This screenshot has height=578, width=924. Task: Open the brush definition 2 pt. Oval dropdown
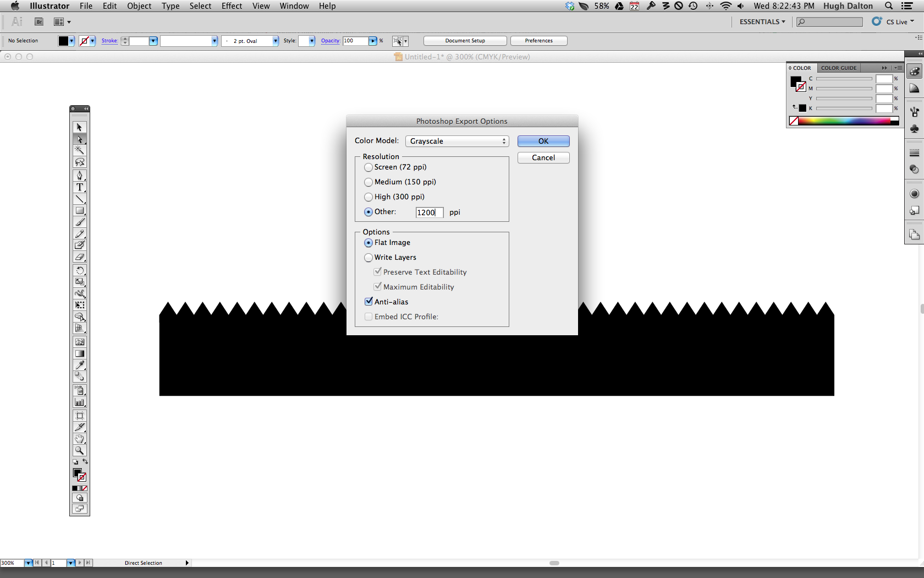coord(276,41)
